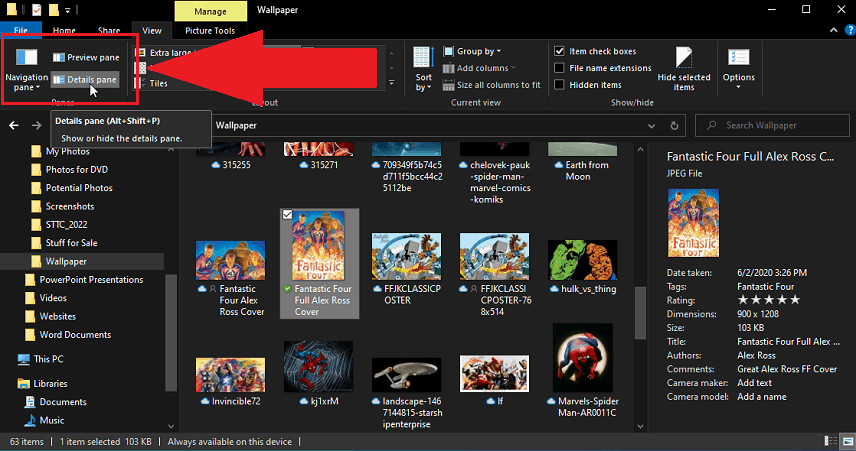Click the Search Wallpaper field
Viewport: 856px width, 451px height.
click(x=772, y=126)
